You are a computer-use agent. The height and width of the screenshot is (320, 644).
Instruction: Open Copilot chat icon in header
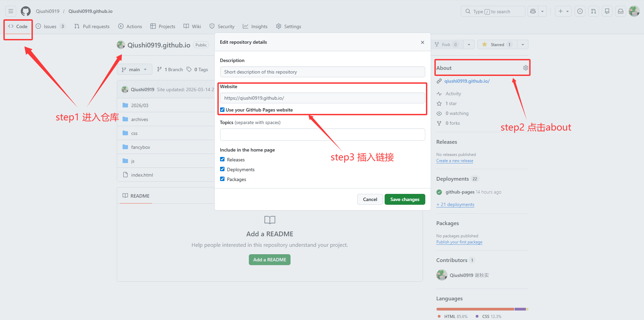point(533,11)
